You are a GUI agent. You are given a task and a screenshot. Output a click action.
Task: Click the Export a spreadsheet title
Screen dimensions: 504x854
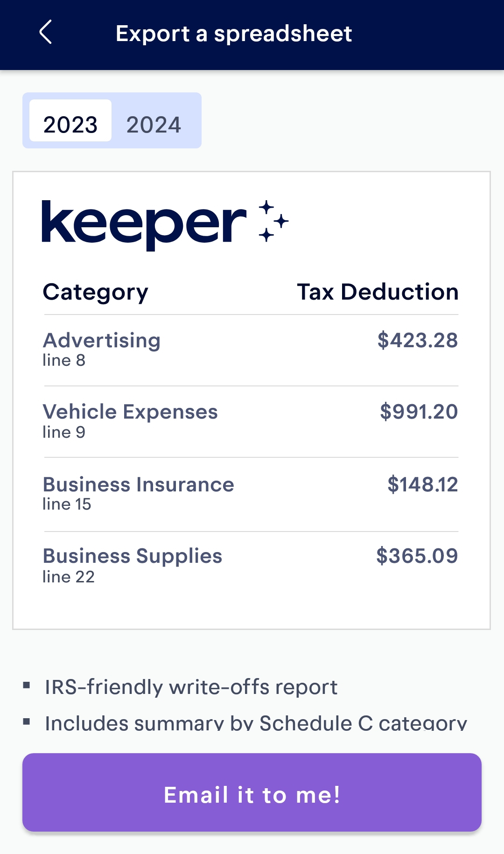pos(234,33)
